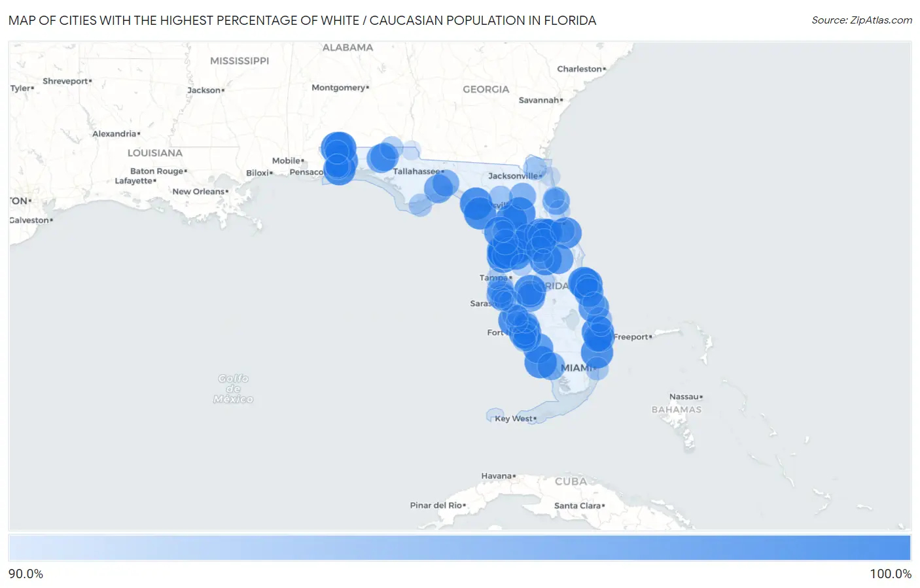This screenshot has height=588, width=920.
Task: Click the Freeport label
Action: click(x=631, y=337)
